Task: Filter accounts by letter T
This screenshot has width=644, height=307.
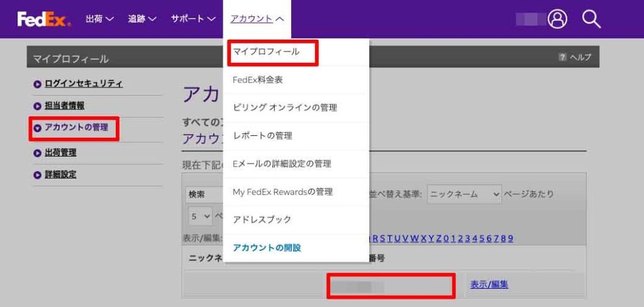Action: pyautogui.click(x=390, y=238)
